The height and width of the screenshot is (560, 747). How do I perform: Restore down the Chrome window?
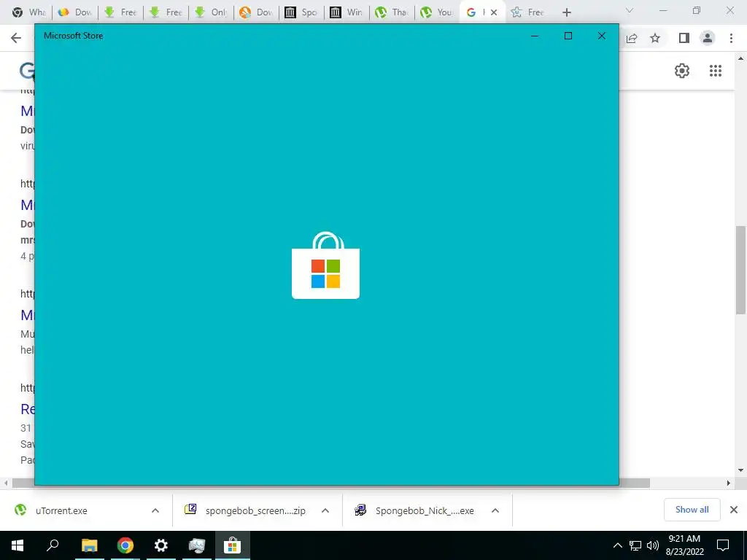[697, 10]
